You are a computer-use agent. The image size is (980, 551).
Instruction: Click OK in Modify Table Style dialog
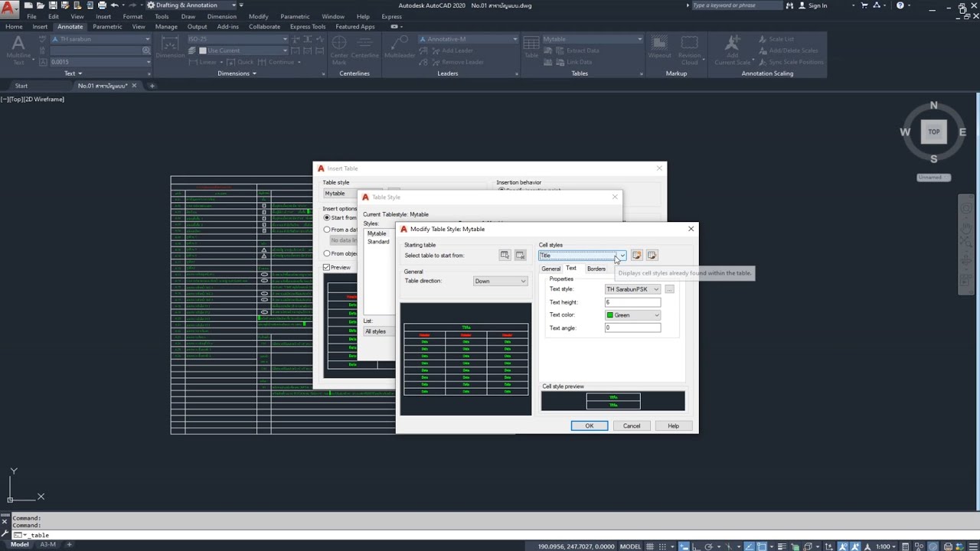pos(590,425)
